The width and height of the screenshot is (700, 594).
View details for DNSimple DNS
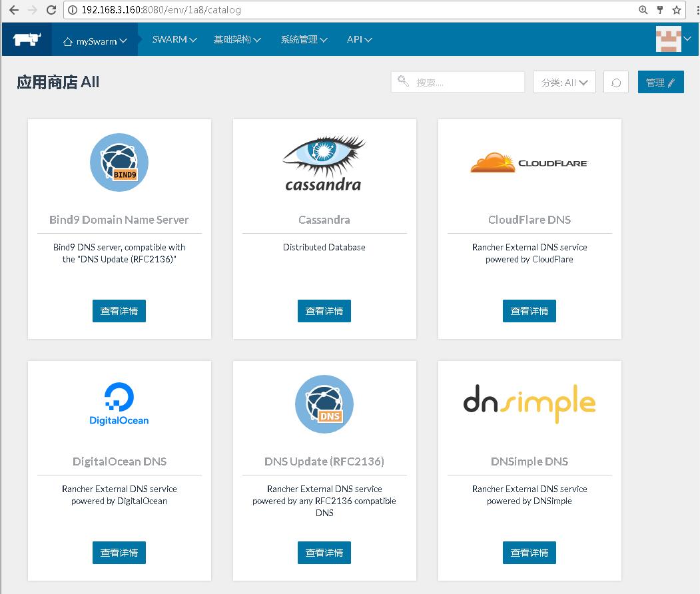pyautogui.click(x=529, y=553)
